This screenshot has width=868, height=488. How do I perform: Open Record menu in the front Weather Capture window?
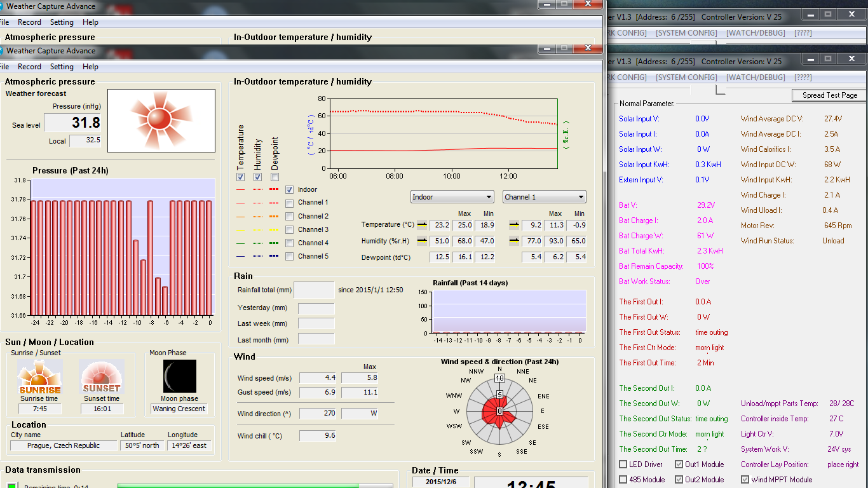(x=29, y=67)
